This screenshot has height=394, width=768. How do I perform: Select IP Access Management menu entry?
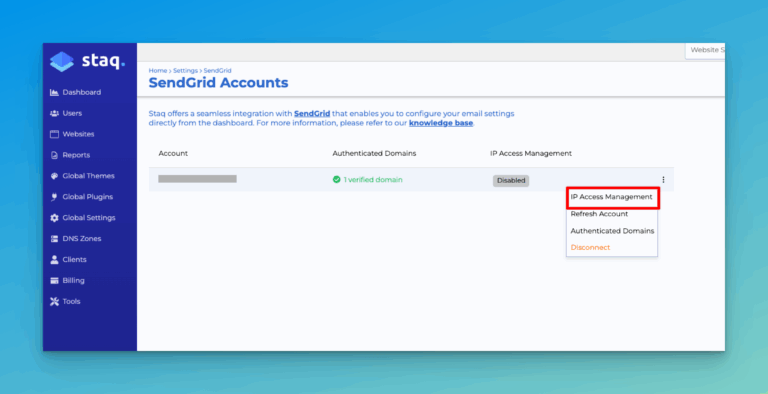point(612,197)
